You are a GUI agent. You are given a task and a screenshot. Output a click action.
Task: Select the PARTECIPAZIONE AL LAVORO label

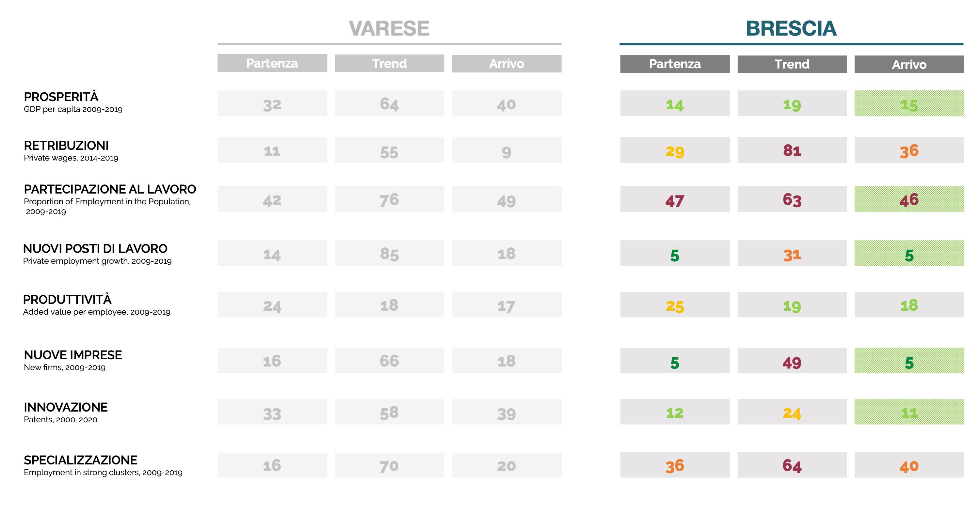click(x=110, y=189)
